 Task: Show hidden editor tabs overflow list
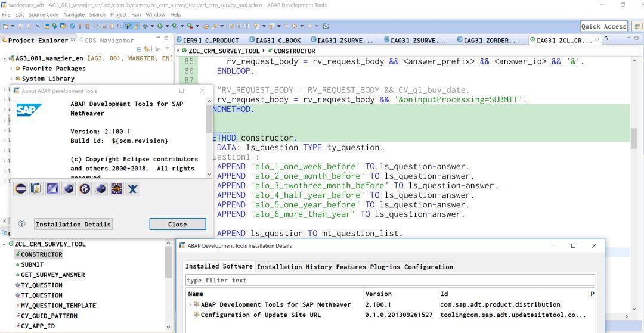[x=607, y=39]
